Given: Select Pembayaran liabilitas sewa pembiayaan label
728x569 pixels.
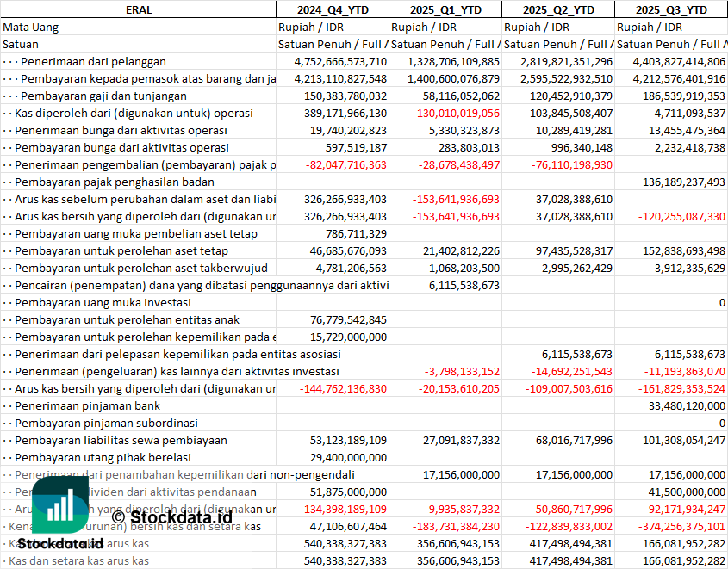Looking at the screenshot, I should click(x=121, y=440).
